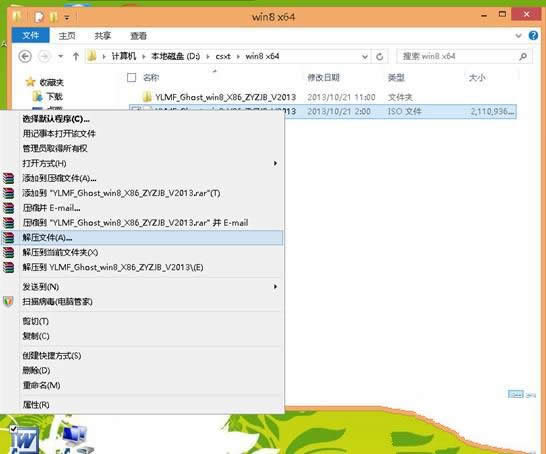Open the Help question mark icon
This screenshot has height=454, width=546.
(533, 35)
